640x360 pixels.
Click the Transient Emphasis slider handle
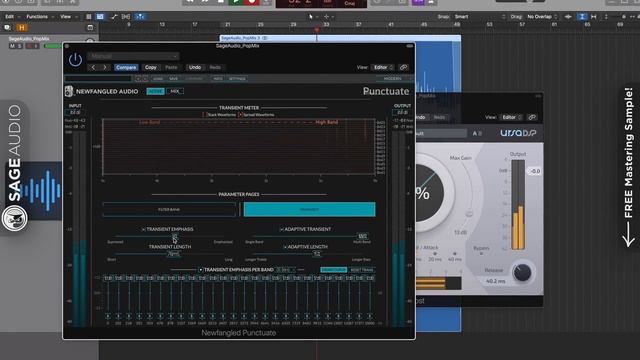point(175,236)
